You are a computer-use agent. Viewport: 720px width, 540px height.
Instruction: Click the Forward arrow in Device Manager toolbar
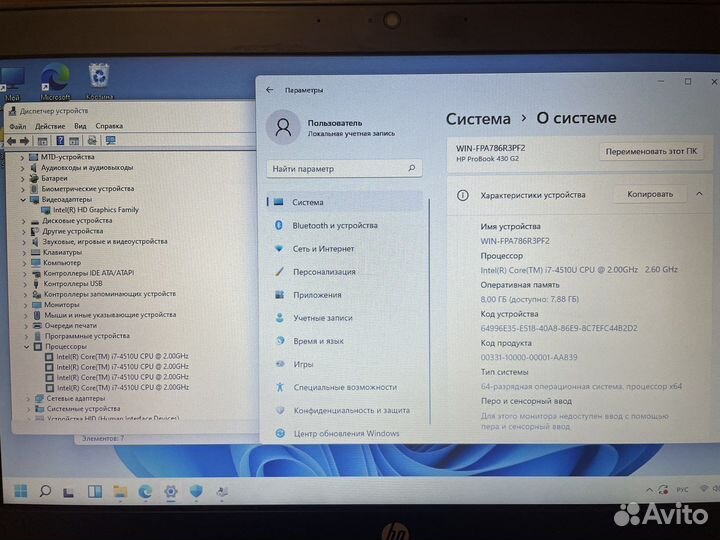[24, 141]
